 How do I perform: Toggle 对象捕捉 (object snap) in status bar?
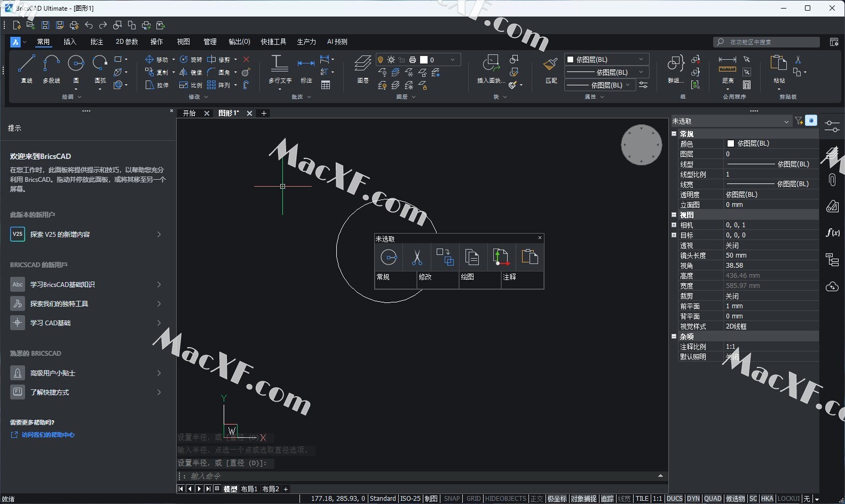click(x=583, y=499)
